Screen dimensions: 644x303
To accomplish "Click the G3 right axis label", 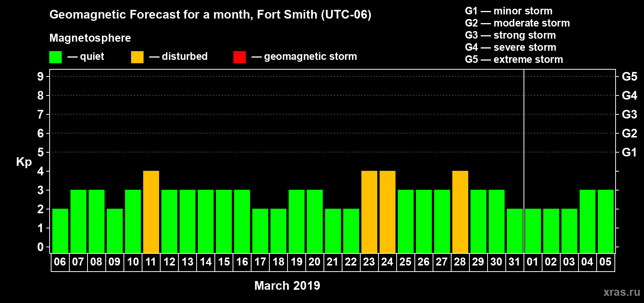I will [629, 114].
